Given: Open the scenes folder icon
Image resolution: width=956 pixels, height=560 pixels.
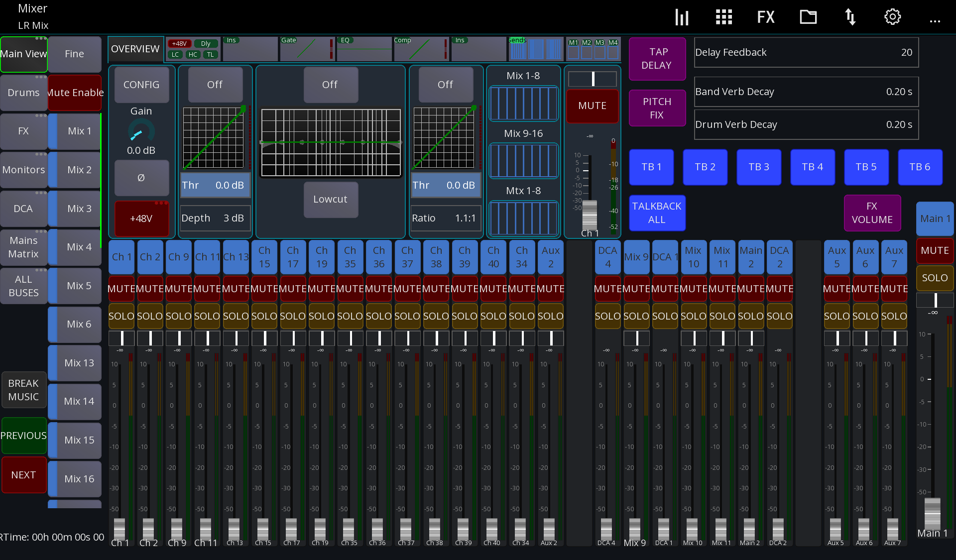Looking at the screenshot, I should tap(808, 16).
